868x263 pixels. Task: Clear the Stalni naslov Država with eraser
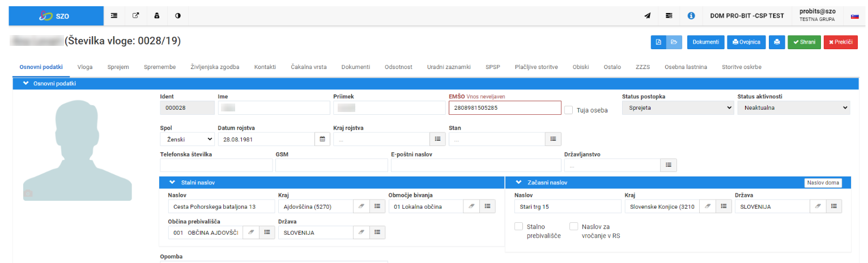[361, 232]
